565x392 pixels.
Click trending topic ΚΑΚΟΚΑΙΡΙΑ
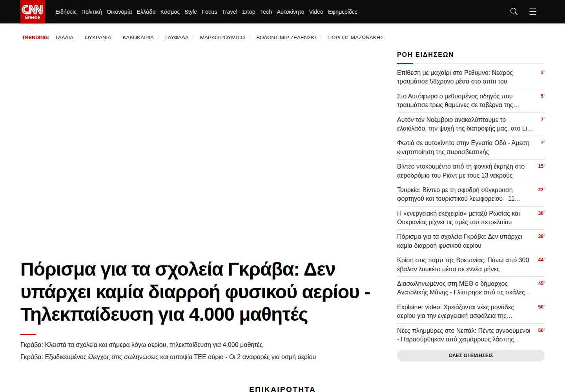pos(138,38)
